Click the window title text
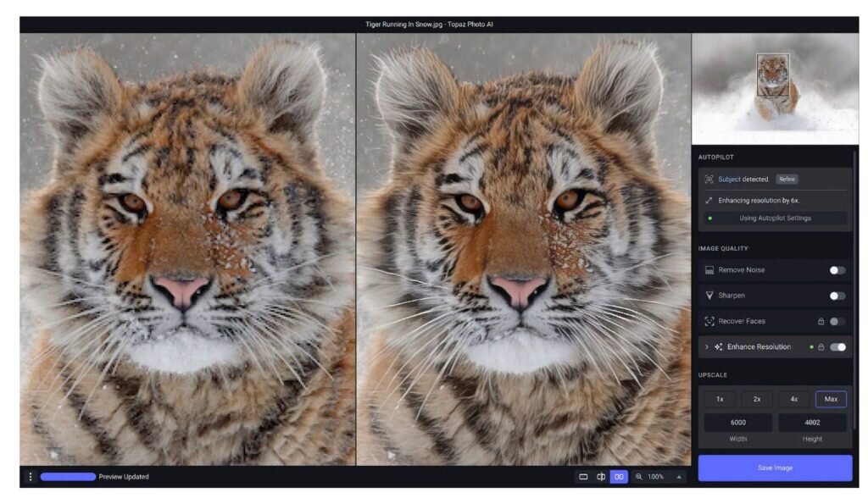Image resolution: width=868 pixels, height=498 pixels. click(429, 25)
